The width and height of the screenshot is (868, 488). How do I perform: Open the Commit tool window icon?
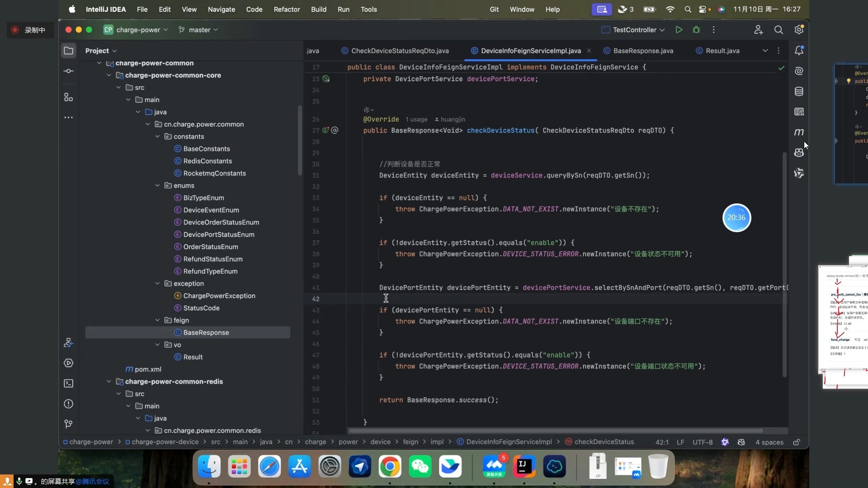(x=68, y=71)
